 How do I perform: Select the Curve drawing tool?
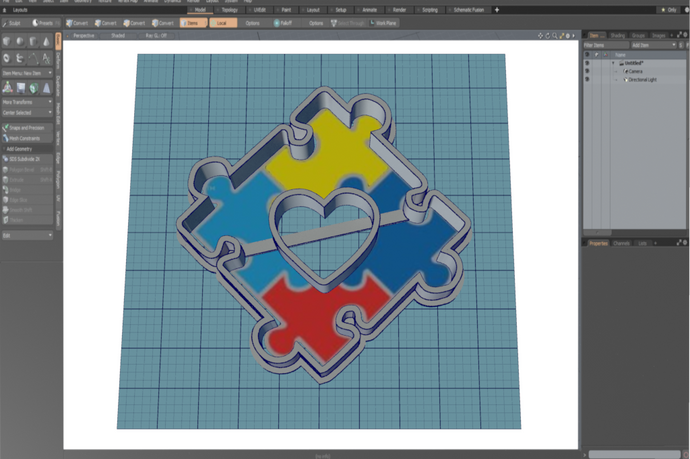click(33, 58)
